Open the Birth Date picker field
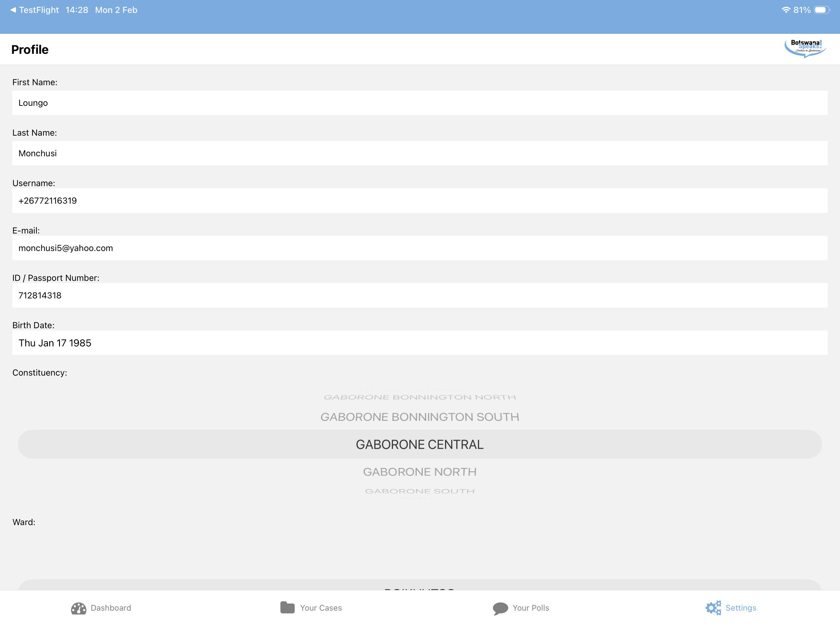This screenshot has width=840, height=630. point(420,343)
